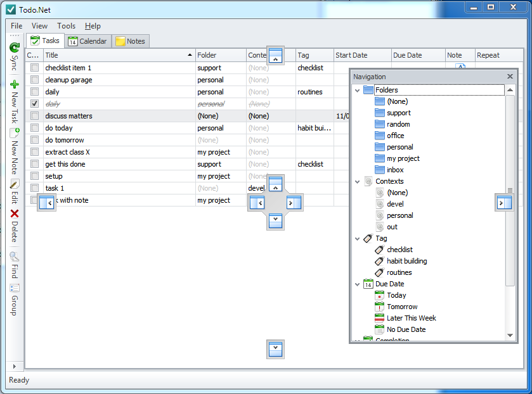Open the Tools menu

pyautogui.click(x=66, y=26)
